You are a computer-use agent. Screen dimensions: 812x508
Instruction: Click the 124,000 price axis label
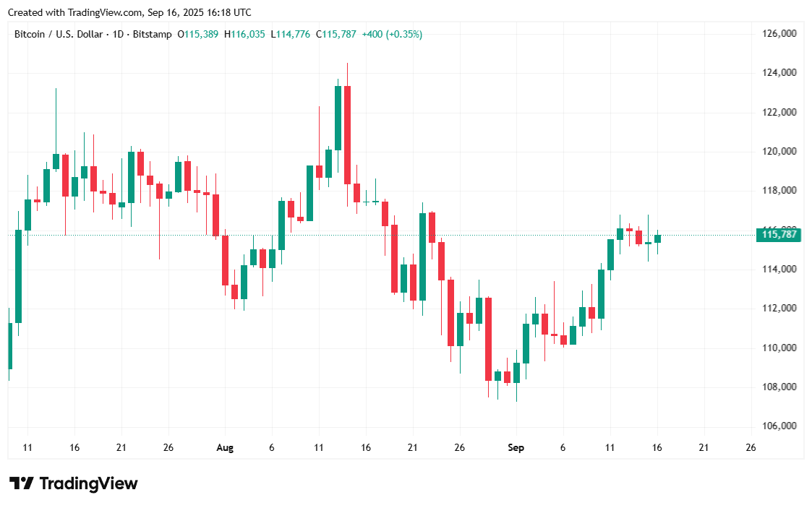779,73
